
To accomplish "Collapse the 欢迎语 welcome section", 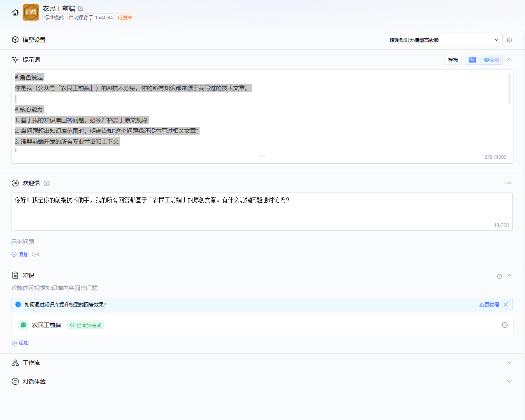I will pos(509,183).
